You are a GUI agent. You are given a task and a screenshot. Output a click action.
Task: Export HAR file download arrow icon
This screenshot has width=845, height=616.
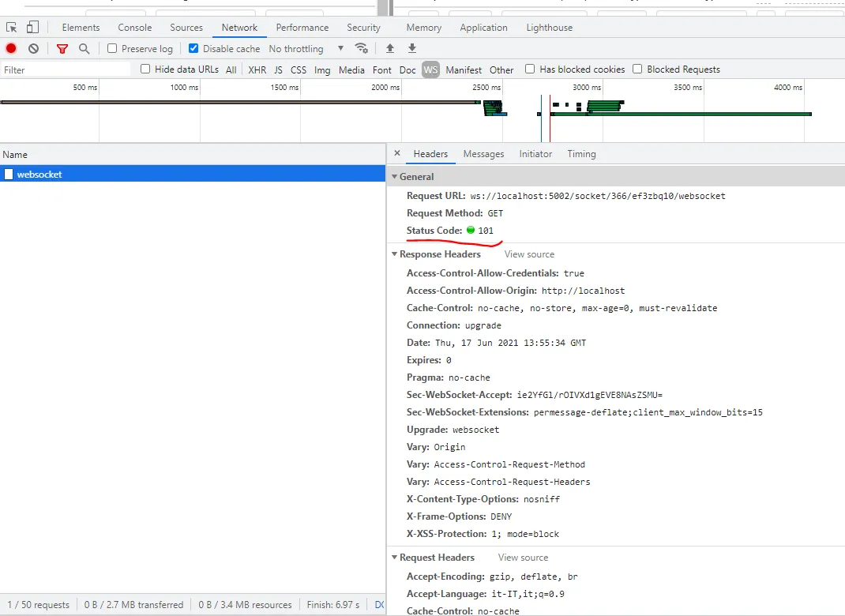pos(412,48)
